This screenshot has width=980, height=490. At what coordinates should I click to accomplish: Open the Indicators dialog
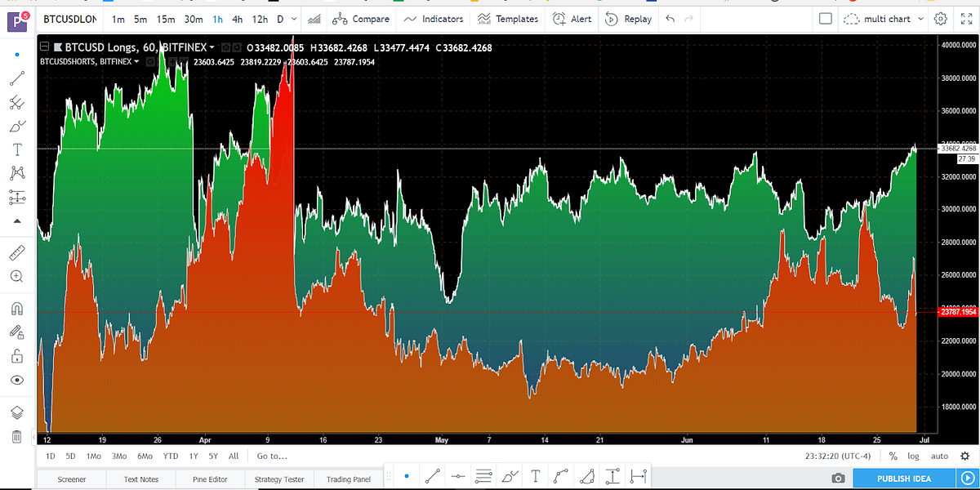(x=433, y=19)
